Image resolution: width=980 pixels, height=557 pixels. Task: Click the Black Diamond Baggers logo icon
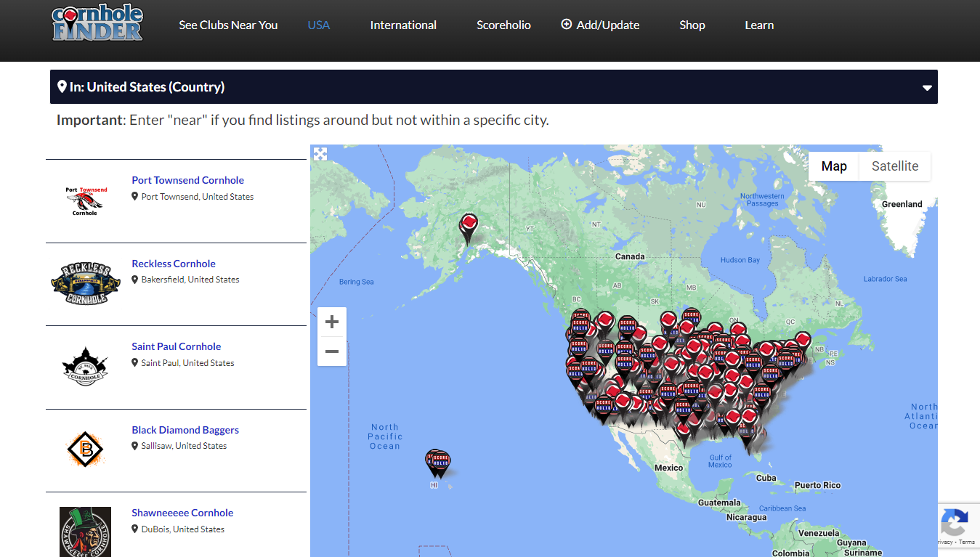(85, 450)
